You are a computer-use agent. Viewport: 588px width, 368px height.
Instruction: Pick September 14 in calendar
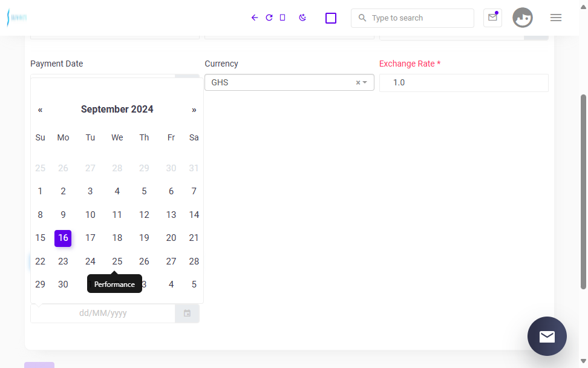point(194,215)
